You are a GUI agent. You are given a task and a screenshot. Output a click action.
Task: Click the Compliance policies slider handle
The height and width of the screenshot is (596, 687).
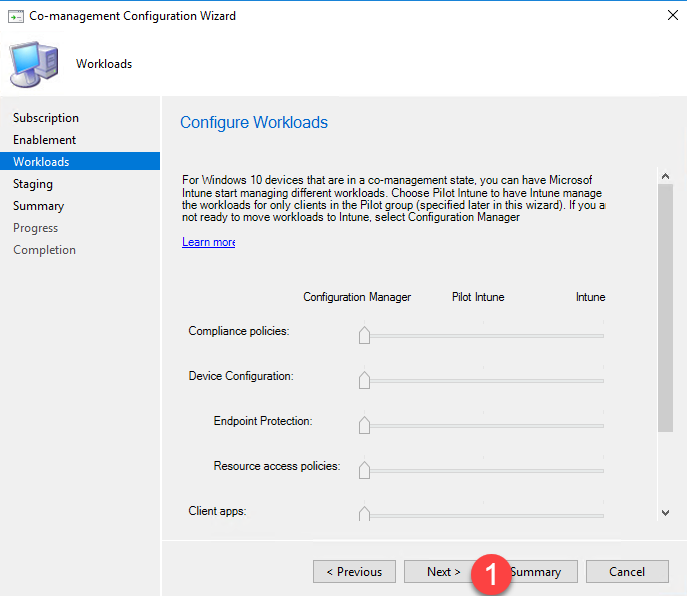pos(364,334)
